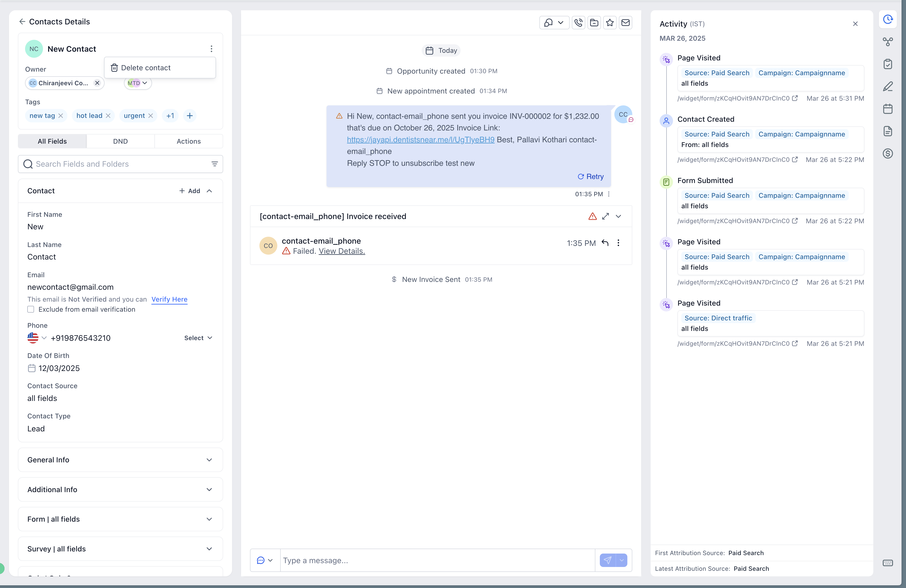Screen dimensions: 906x588
Task: Click the reply arrow on failed email
Action: [605, 243]
